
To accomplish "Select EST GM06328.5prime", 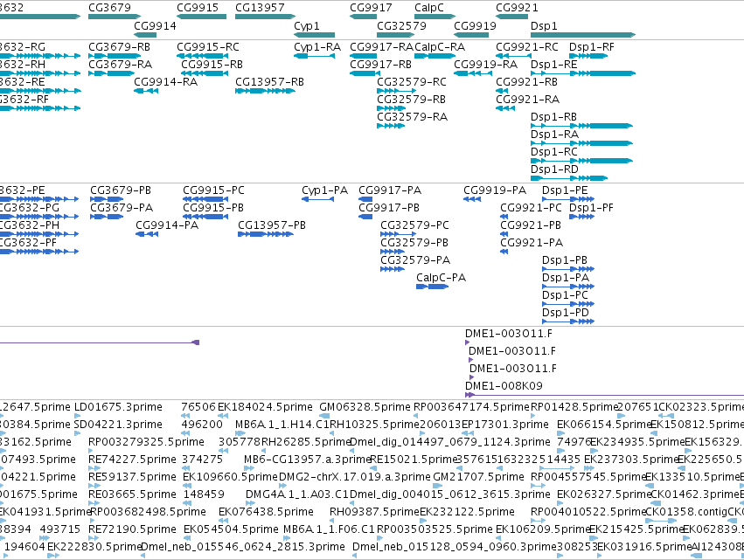I will (324, 416).
